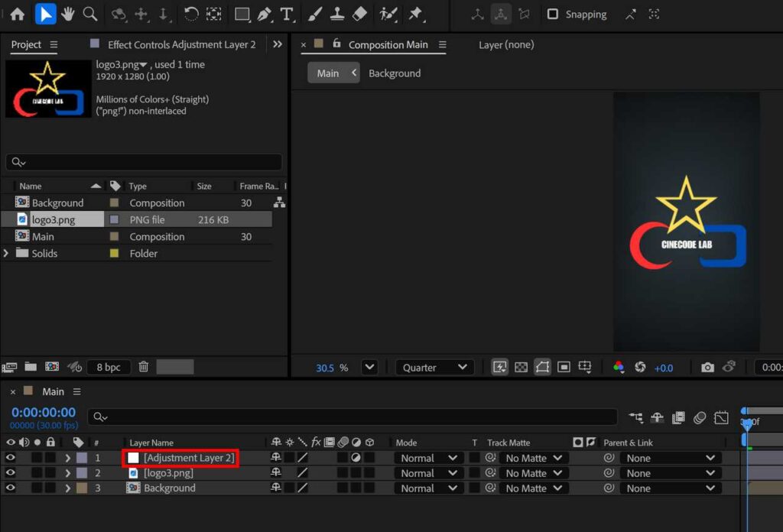Select the Brush tool

[x=314, y=14]
